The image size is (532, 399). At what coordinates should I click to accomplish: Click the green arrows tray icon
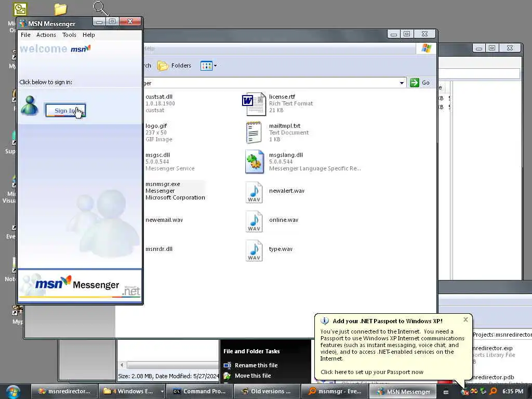point(484,391)
